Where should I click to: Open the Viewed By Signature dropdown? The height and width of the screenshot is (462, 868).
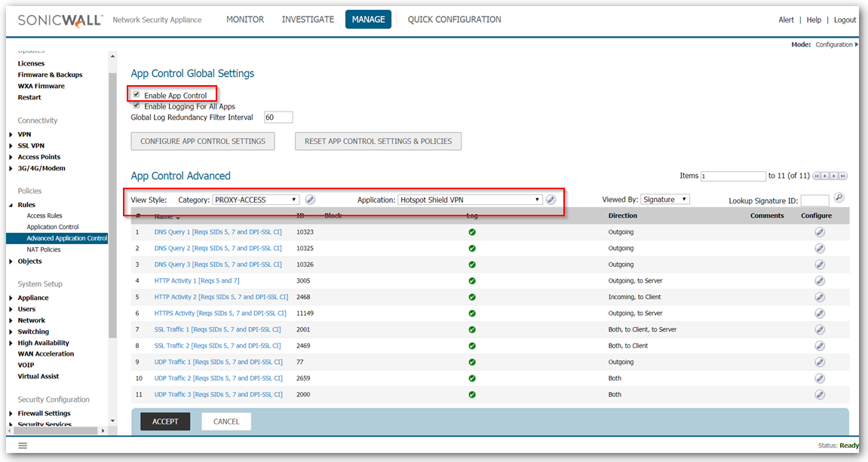665,199
